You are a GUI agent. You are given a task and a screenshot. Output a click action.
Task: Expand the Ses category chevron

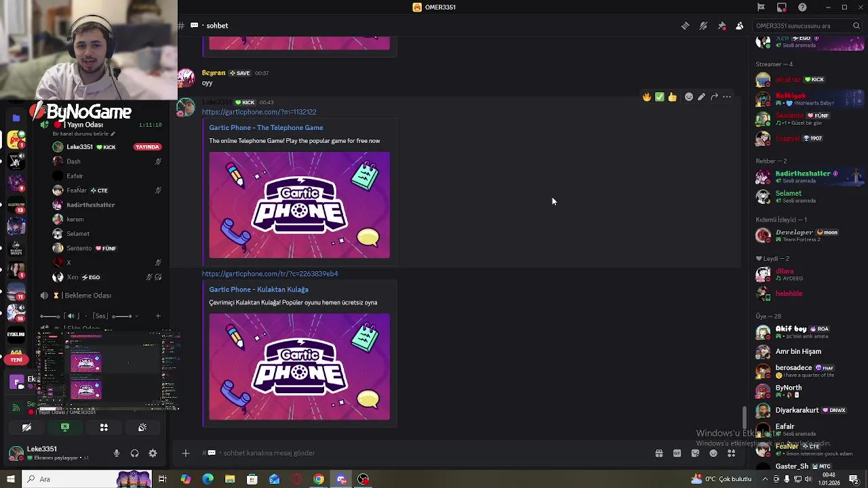tap(136, 316)
